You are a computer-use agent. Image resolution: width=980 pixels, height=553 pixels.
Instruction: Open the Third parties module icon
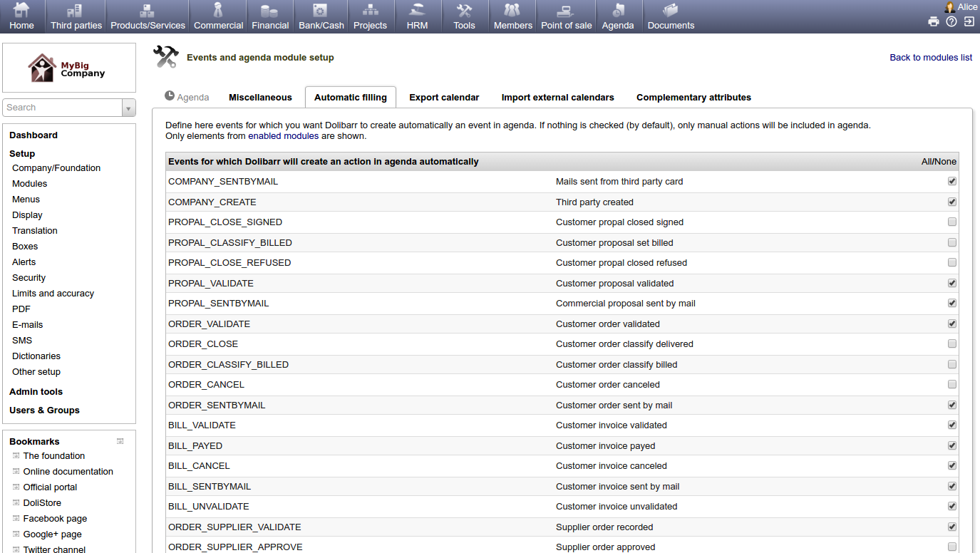[76, 10]
